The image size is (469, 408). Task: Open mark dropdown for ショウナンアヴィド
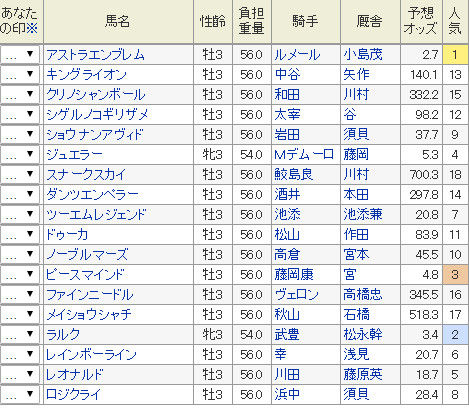(20, 134)
